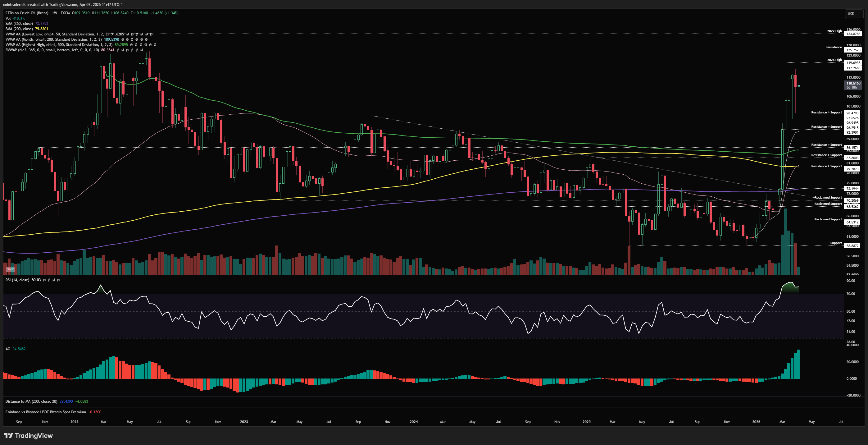Select the SMA (200, close) legend

[19, 29]
